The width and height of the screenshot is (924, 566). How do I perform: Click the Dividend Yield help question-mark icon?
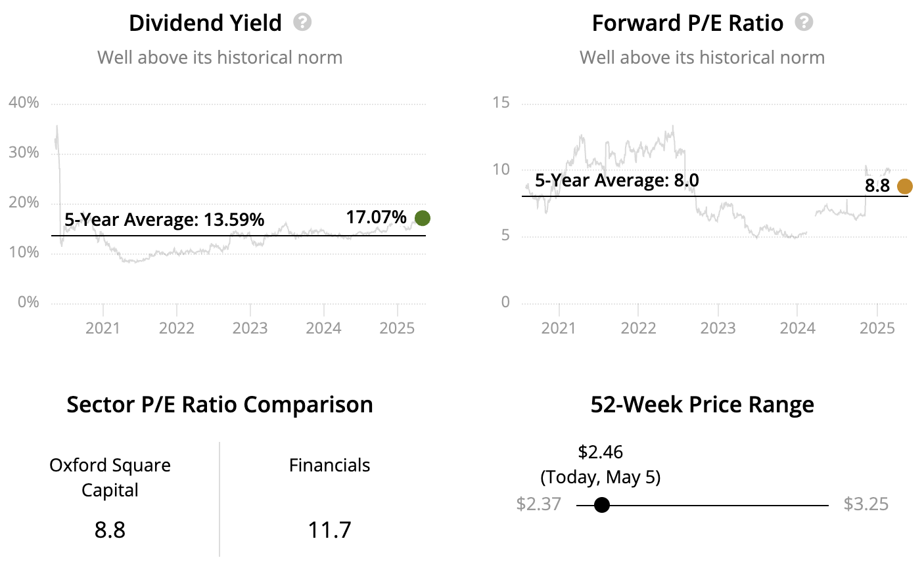[x=302, y=22]
